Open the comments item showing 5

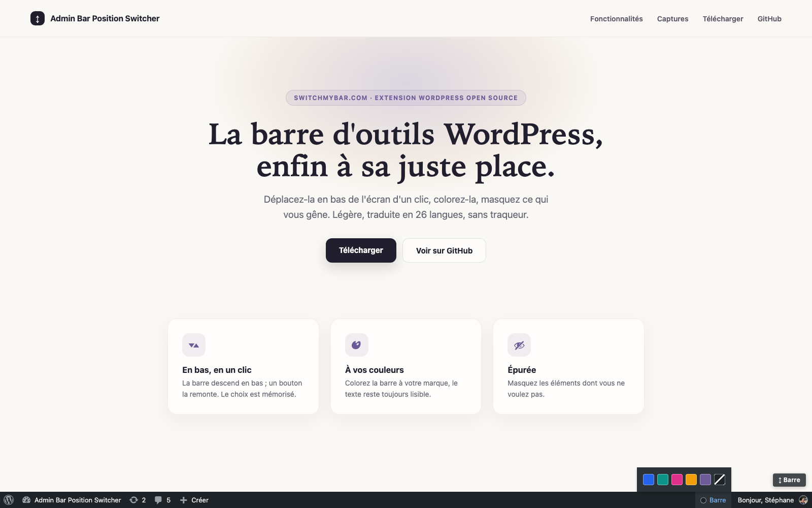coord(162,500)
